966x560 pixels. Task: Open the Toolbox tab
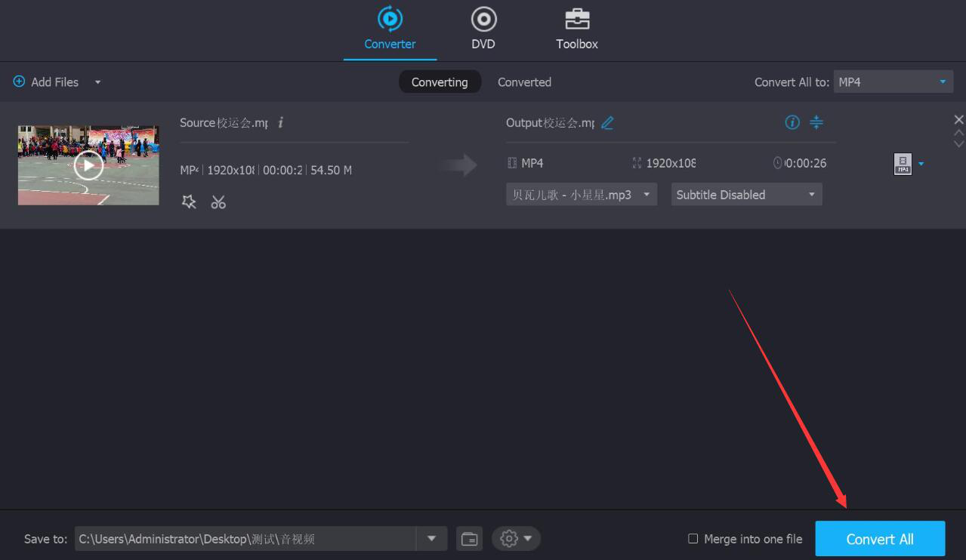tap(577, 29)
